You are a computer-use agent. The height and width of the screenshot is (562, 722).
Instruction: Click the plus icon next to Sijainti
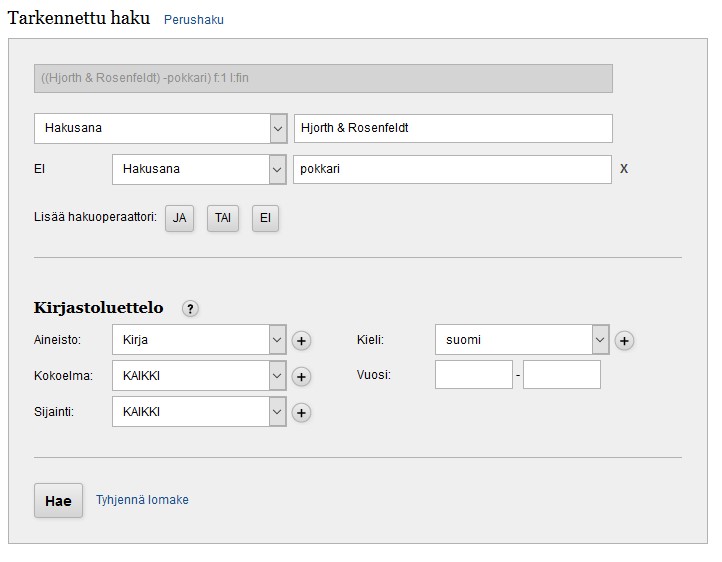click(x=301, y=413)
